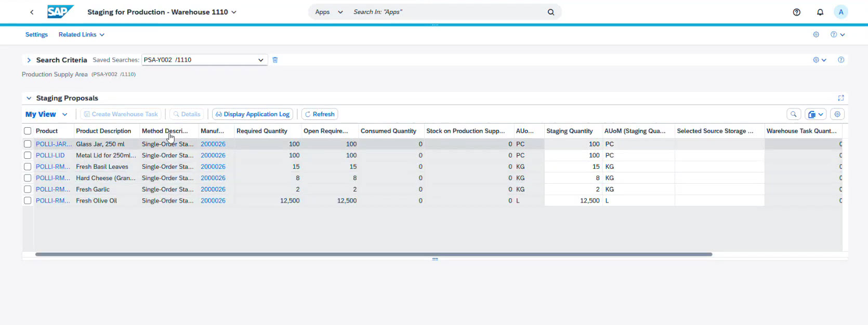Viewport: 868px width, 325px height.
Task: Open table search magnifier button
Action: tap(794, 114)
